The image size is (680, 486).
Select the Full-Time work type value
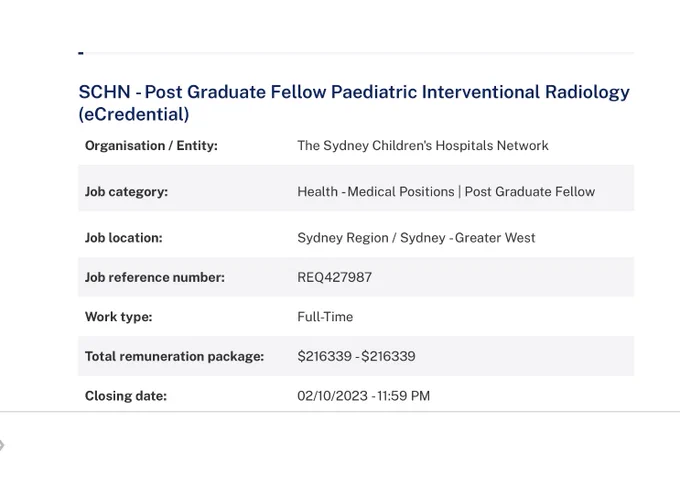pos(325,317)
